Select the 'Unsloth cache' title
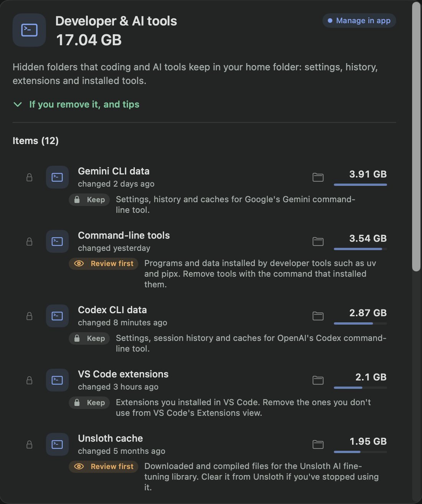The width and height of the screenshot is (422, 504). tap(110, 438)
